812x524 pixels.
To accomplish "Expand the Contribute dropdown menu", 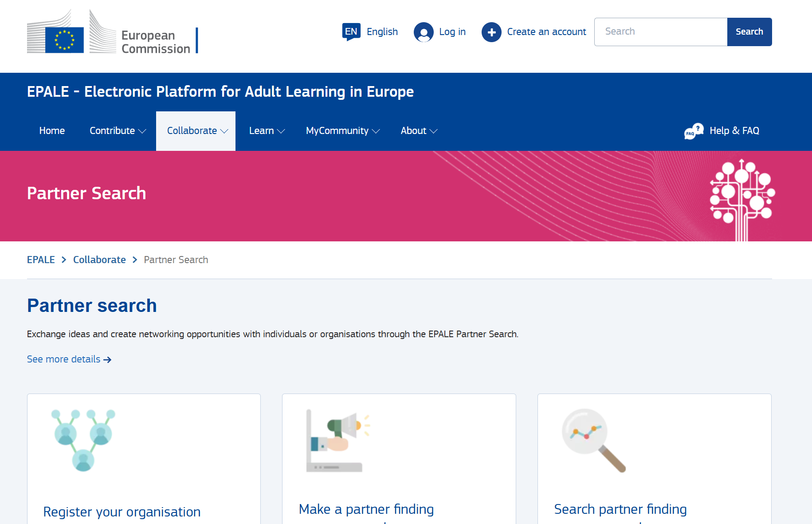I will tap(118, 131).
